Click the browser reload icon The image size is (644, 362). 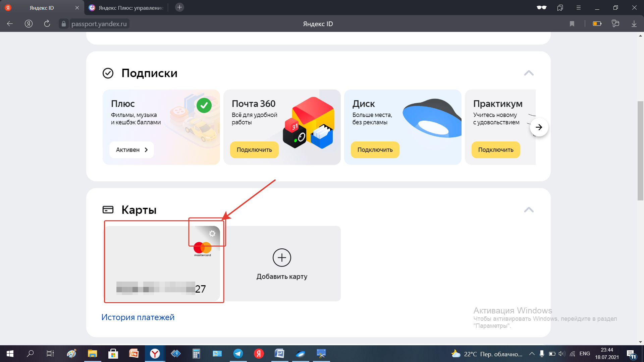click(x=47, y=24)
